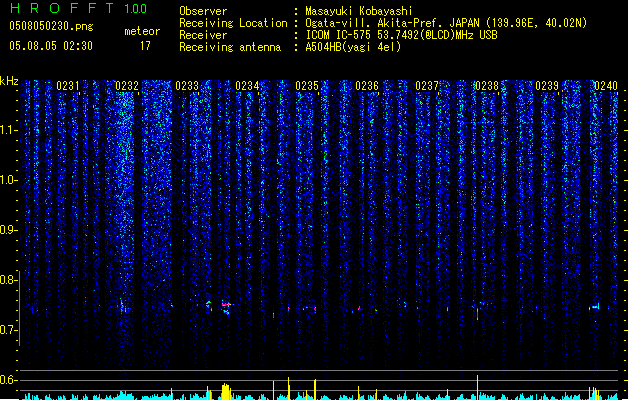Click the 0240 time marker
Image resolution: width=629 pixels, height=400 pixels.
click(x=606, y=86)
